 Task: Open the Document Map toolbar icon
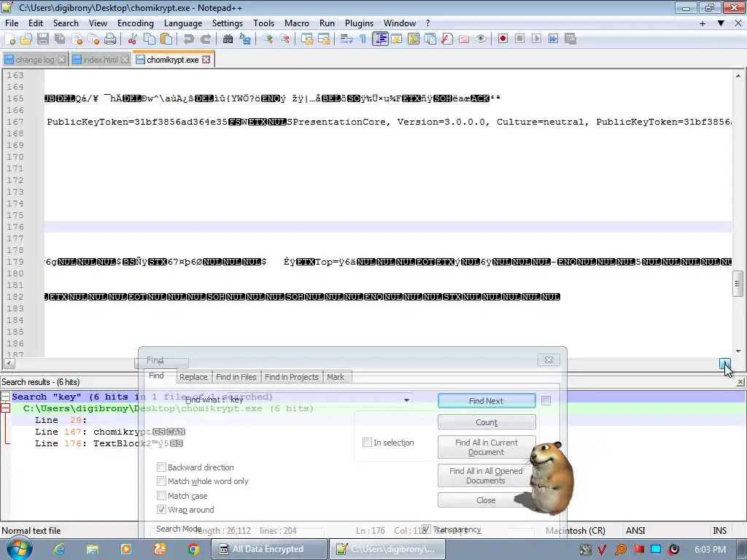pos(414,39)
